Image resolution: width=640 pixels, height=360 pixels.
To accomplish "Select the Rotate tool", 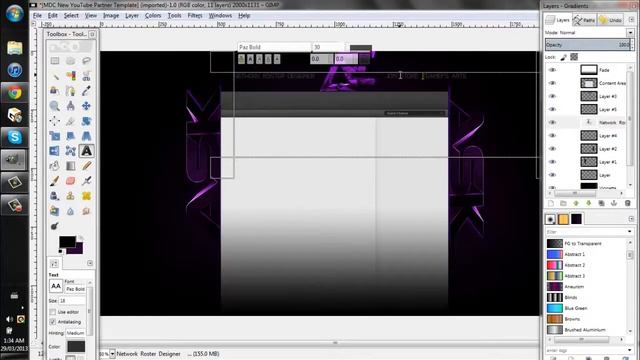I will point(86,121).
